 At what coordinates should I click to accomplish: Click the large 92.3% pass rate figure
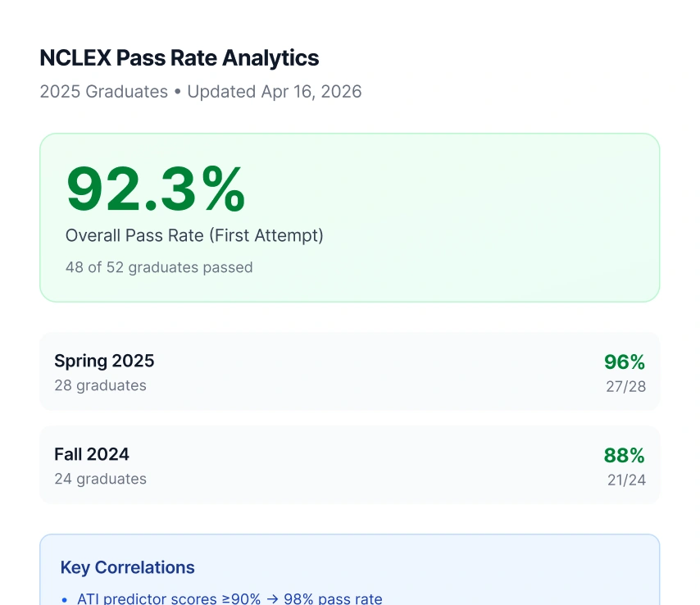pos(156,189)
